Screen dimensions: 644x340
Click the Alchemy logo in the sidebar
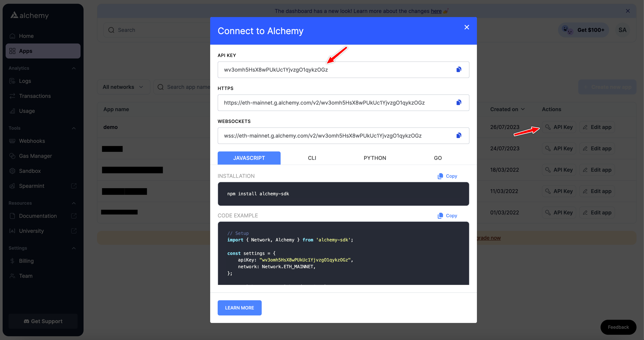pos(29,15)
